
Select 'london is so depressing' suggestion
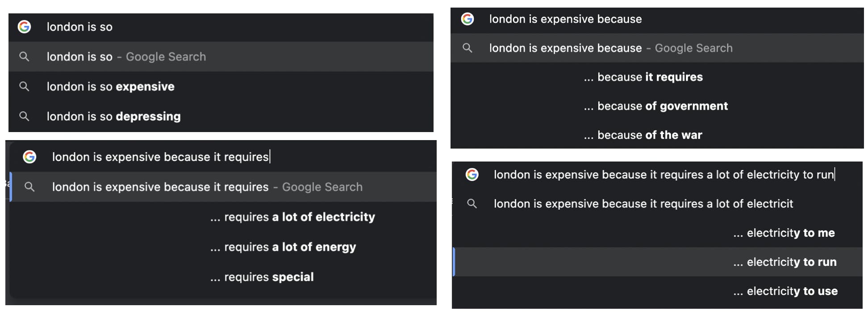coord(114,116)
